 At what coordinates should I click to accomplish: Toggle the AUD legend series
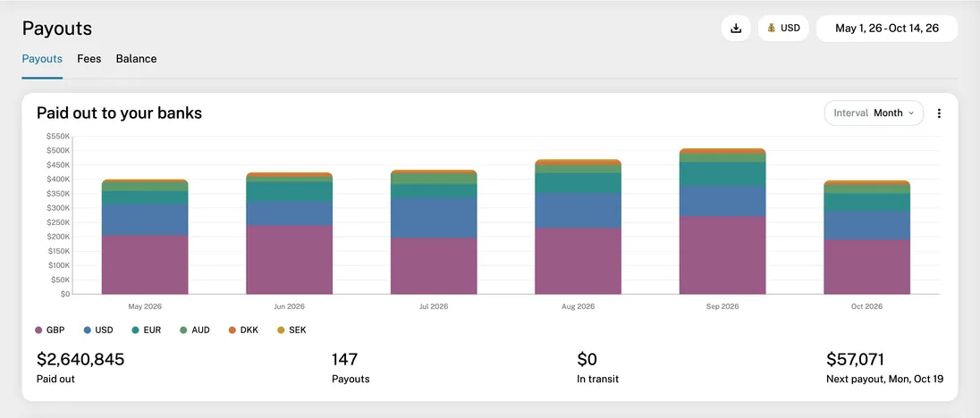[194, 330]
